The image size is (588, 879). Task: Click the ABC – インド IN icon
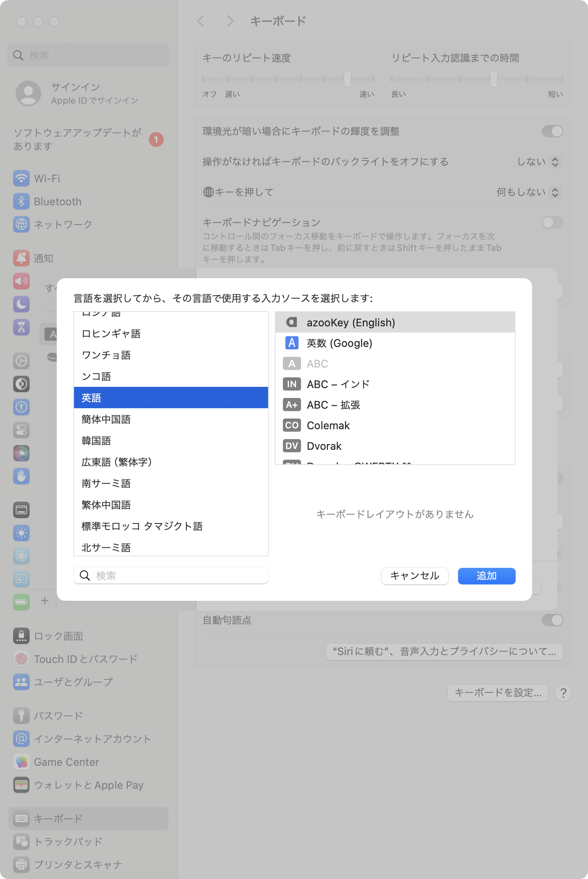[292, 384]
